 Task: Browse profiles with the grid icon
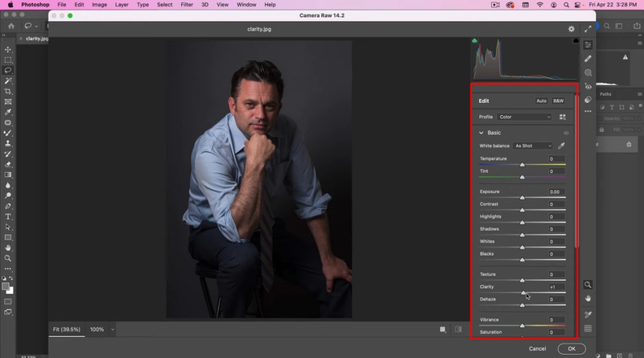pos(562,117)
